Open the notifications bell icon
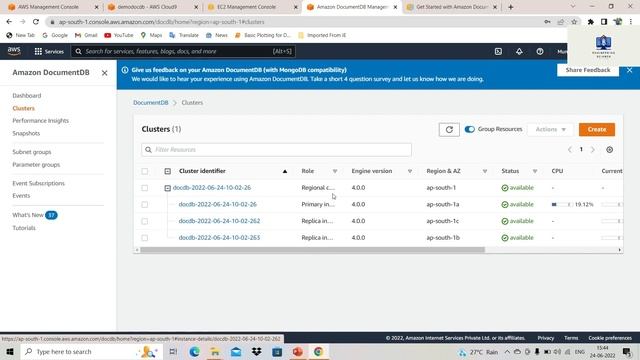Viewport: 640px width, 360px height. (x=519, y=51)
